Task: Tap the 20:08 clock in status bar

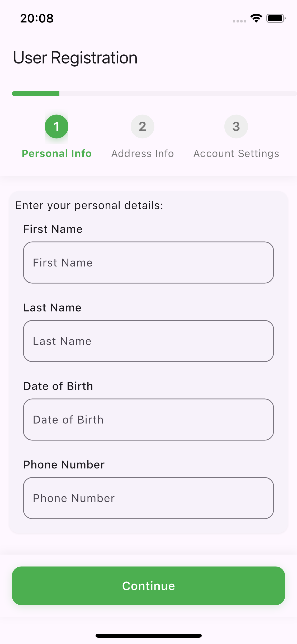Action: [x=37, y=18]
